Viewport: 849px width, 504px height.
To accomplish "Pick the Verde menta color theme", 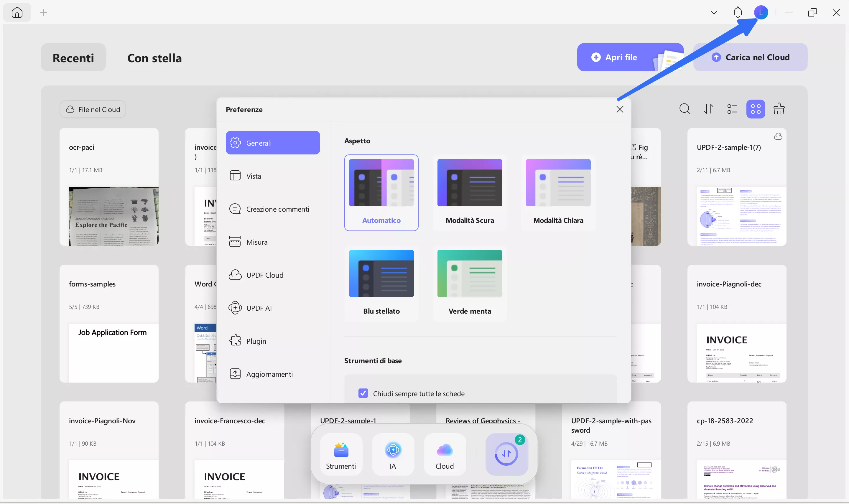I will [x=470, y=283].
